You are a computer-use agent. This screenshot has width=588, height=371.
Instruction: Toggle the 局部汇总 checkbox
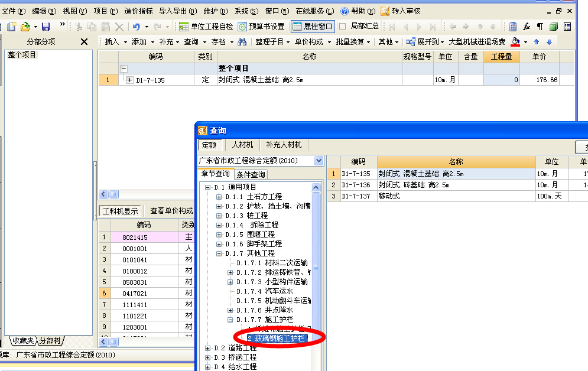[x=342, y=26]
